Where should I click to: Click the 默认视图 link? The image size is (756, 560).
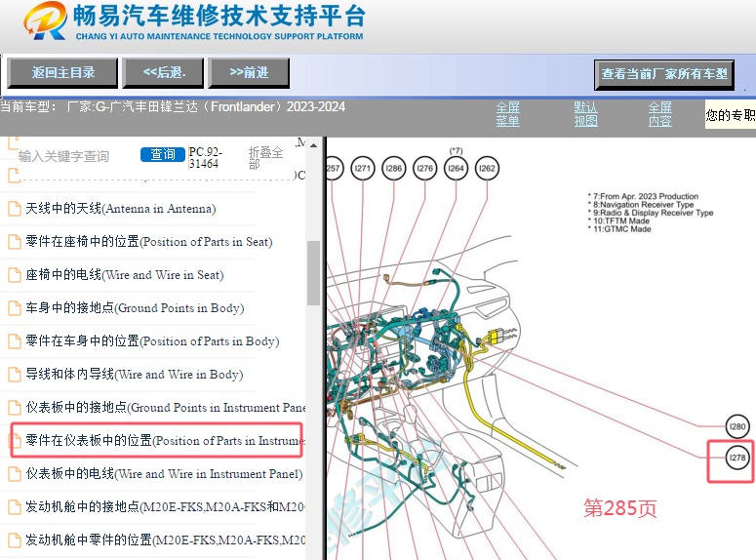585,114
